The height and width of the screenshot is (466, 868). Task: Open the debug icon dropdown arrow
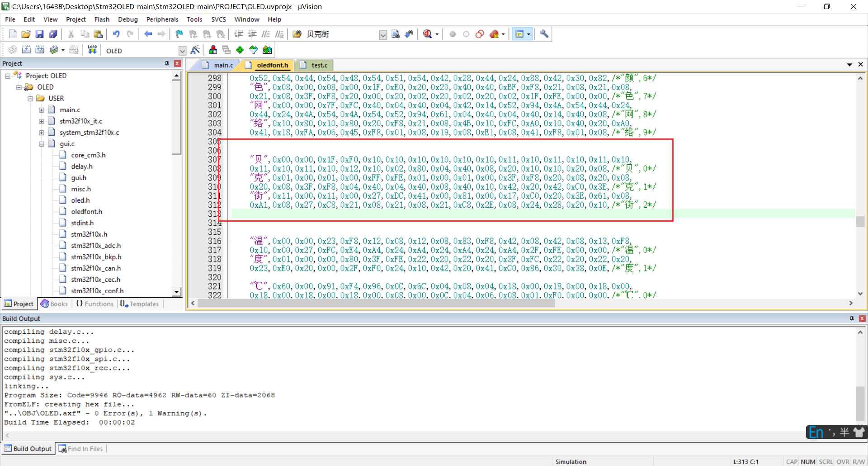coord(437,34)
